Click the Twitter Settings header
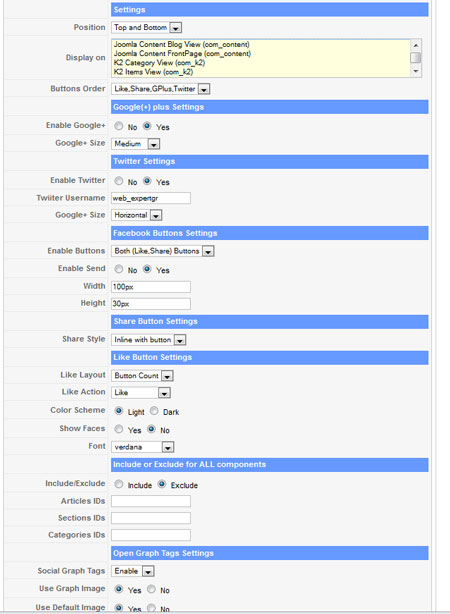 (x=269, y=162)
